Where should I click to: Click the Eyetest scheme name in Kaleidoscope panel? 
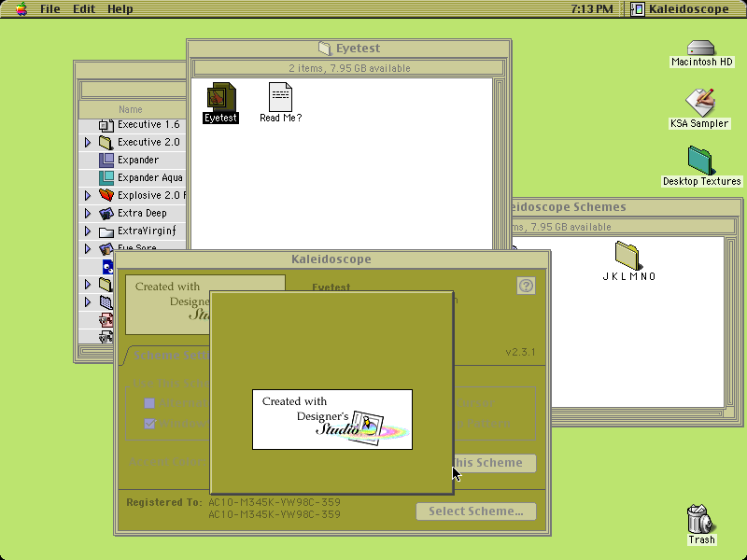point(331,287)
